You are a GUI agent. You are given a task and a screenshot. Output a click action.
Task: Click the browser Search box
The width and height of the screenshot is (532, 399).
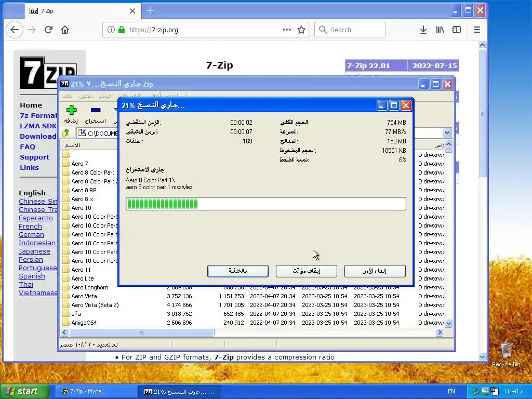pyautogui.click(x=350, y=30)
